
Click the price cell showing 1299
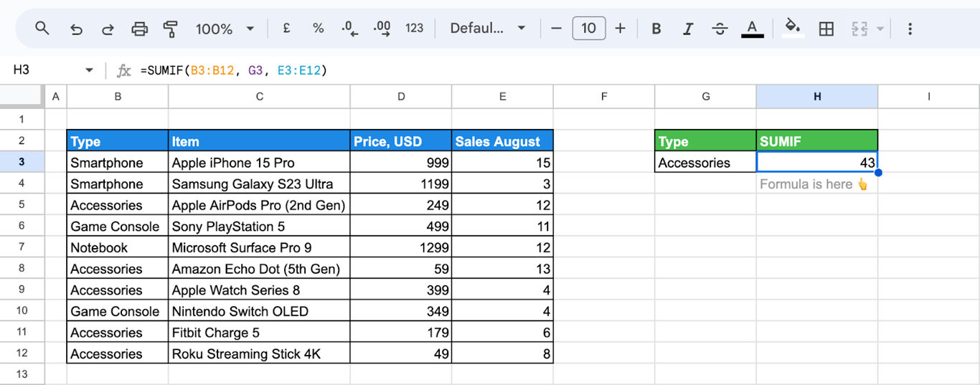click(x=401, y=247)
